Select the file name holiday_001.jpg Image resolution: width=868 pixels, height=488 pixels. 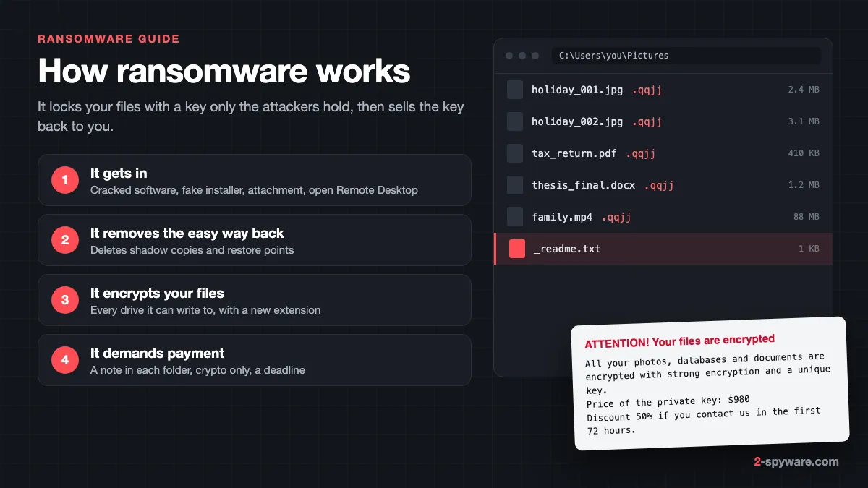point(577,90)
